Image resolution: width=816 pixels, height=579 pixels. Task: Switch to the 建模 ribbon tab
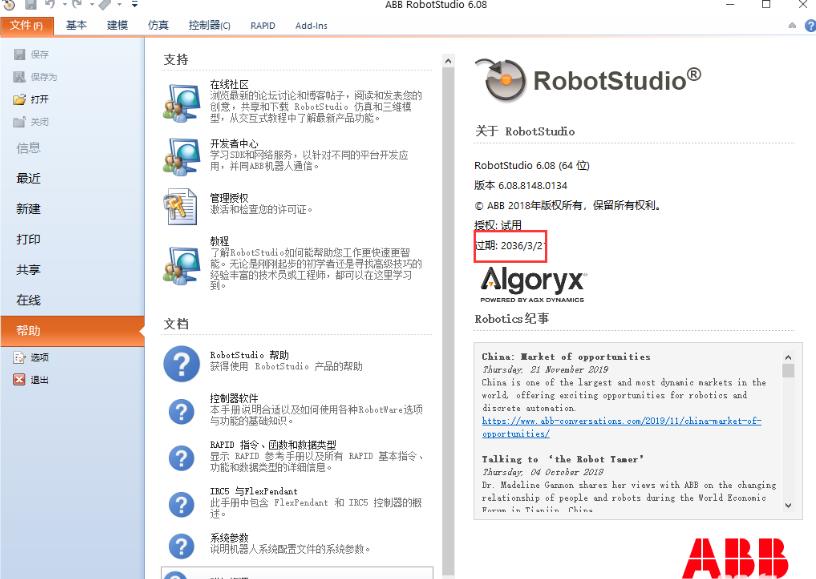(x=117, y=25)
